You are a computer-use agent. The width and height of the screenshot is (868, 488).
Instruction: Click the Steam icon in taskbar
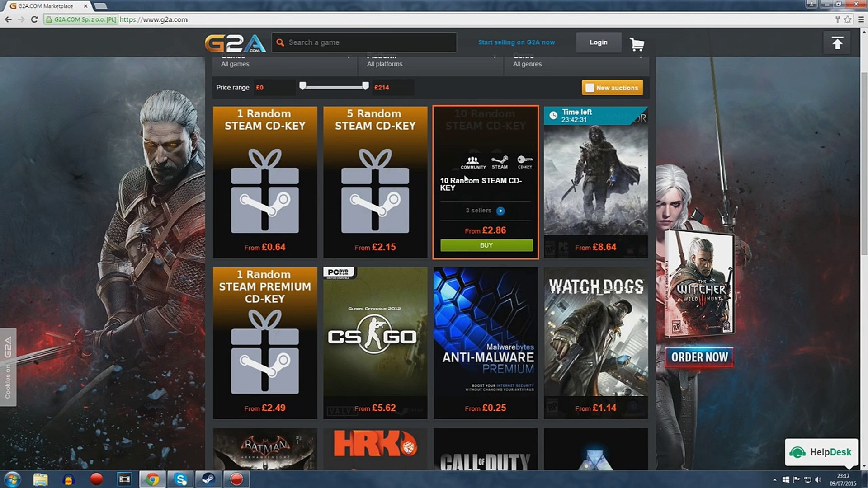[208, 479]
